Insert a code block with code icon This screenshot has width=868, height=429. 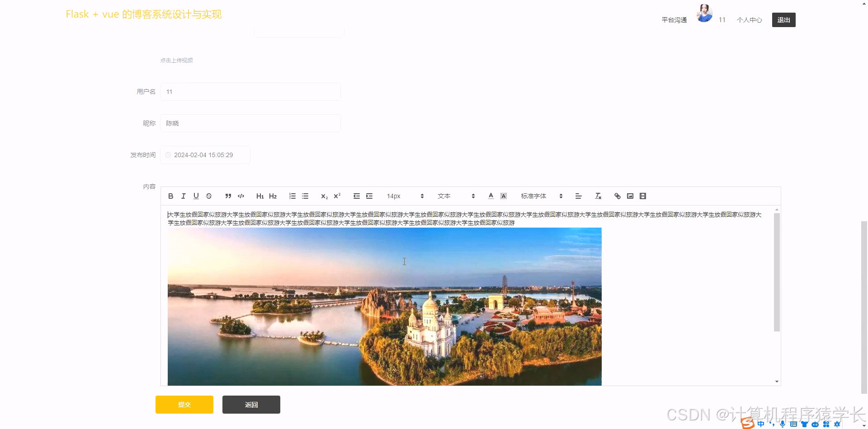[x=241, y=196]
